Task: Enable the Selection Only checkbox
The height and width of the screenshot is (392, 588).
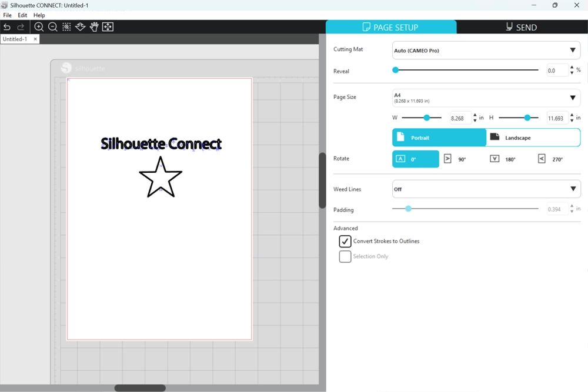Action: coord(345,257)
